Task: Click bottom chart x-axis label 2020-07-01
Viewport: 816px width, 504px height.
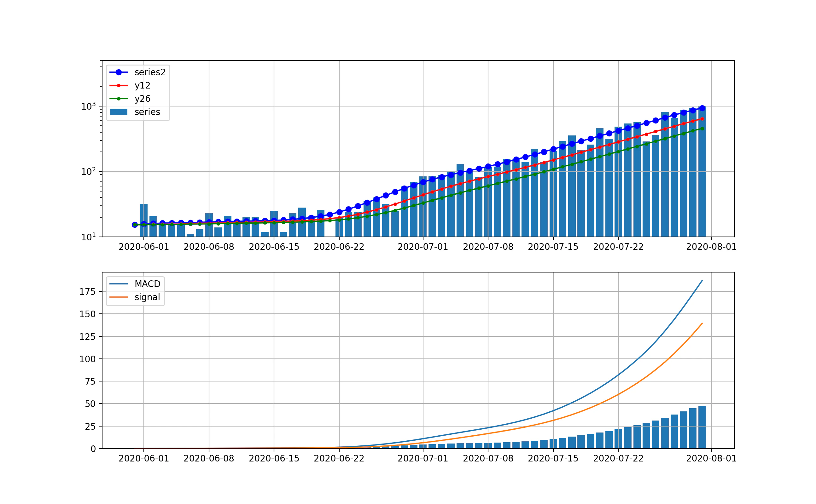Action: click(x=423, y=459)
